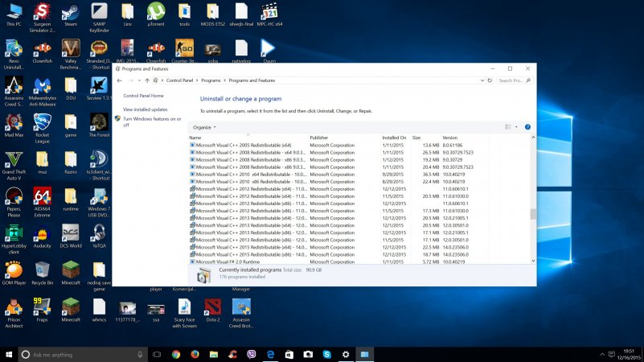Open Firefox from the taskbar
The height and width of the screenshot is (362, 644).
point(195,354)
